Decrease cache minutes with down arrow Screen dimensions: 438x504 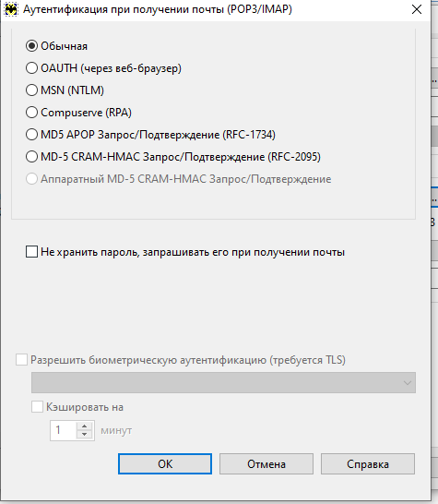point(85,435)
